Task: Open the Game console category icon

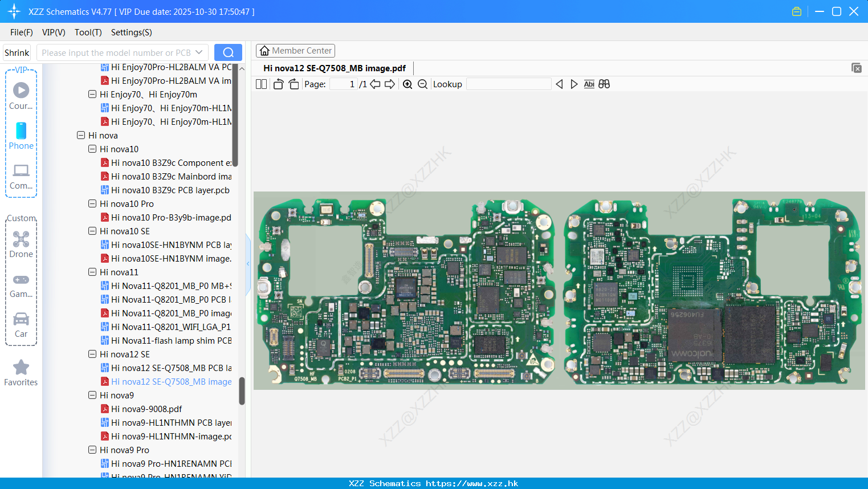Action: click(21, 285)
